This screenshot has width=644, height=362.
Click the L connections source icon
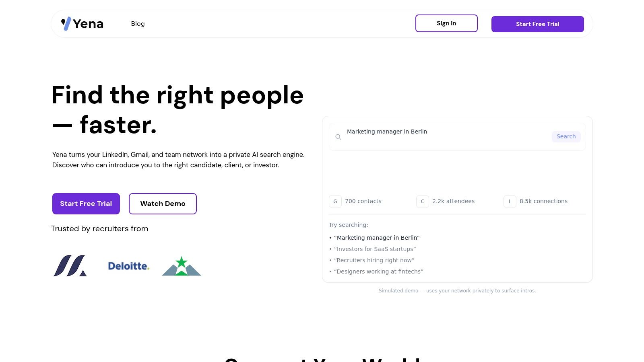(510, 201)
